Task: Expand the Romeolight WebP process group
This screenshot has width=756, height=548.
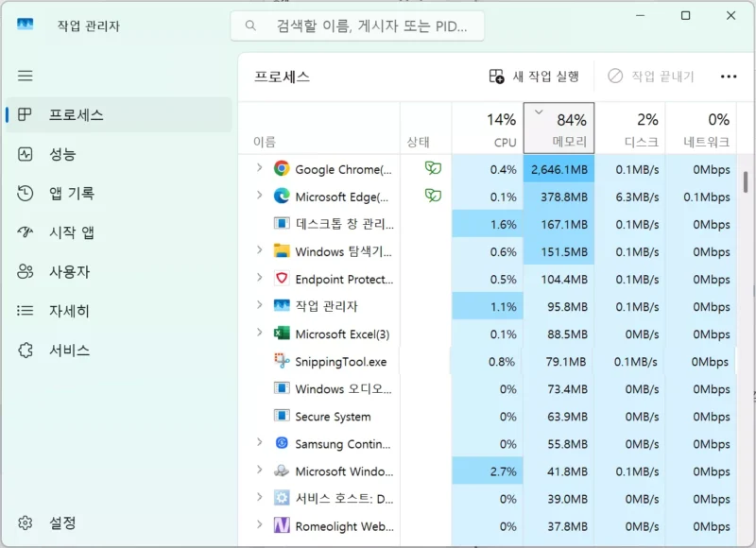Action: (259, 525)
